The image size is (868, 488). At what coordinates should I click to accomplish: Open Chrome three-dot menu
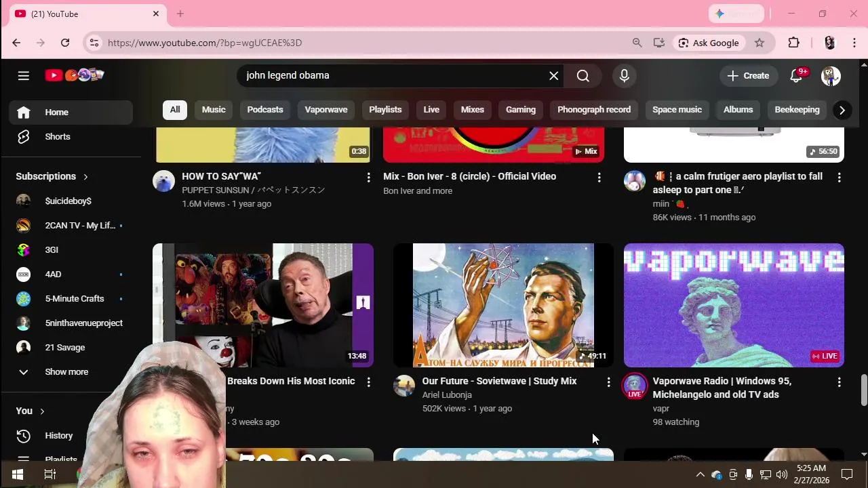tap(854, 43)
